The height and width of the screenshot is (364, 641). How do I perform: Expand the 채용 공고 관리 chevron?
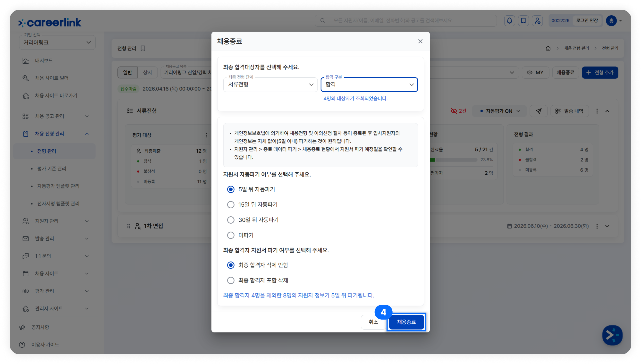tap(87, 116)
